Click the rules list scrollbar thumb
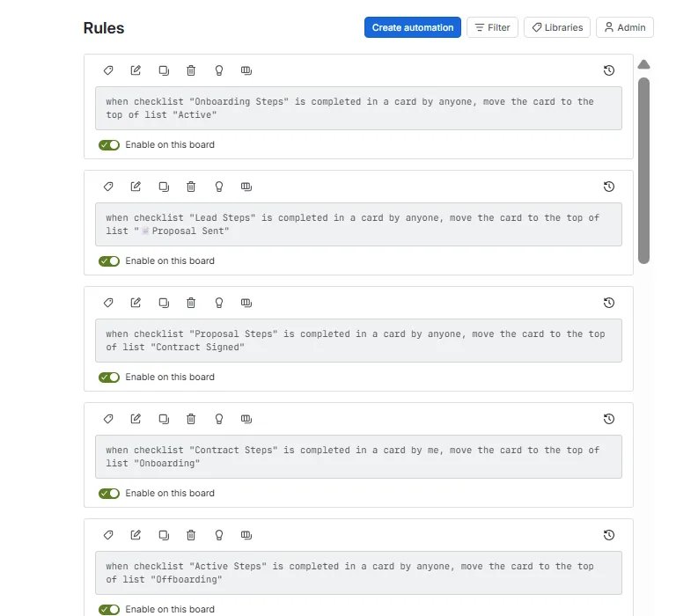The height and width of the screenshot is (616, 676). (643, 171)
